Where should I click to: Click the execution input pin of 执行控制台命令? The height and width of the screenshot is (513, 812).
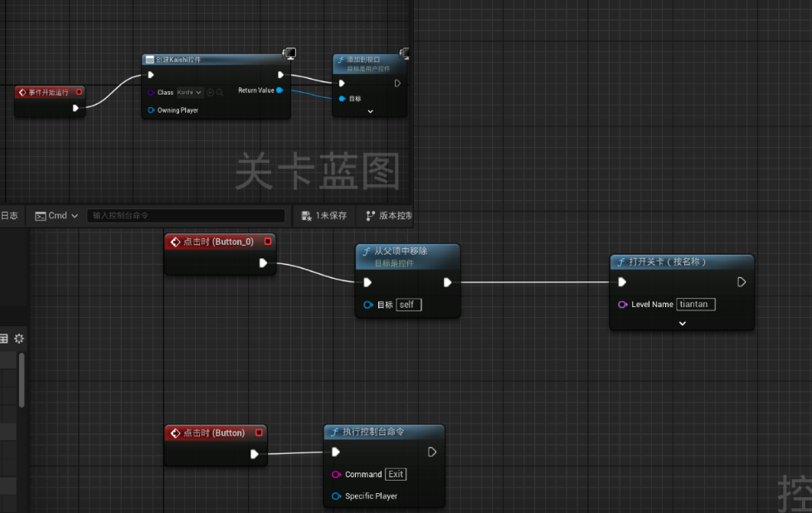[x=336, y=452]
